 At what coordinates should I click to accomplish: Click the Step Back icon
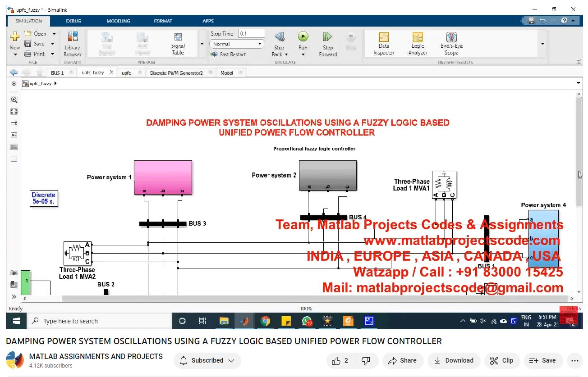point(279,37)
